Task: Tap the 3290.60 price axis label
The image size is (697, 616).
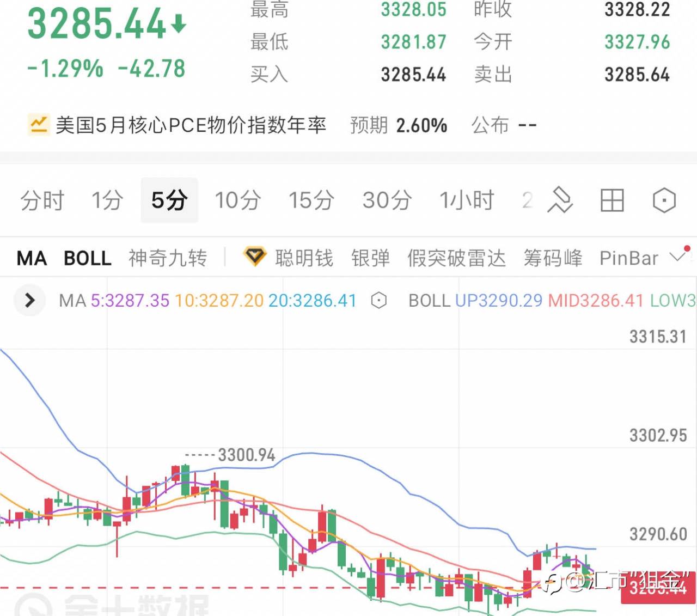Action: coord(658,534)
